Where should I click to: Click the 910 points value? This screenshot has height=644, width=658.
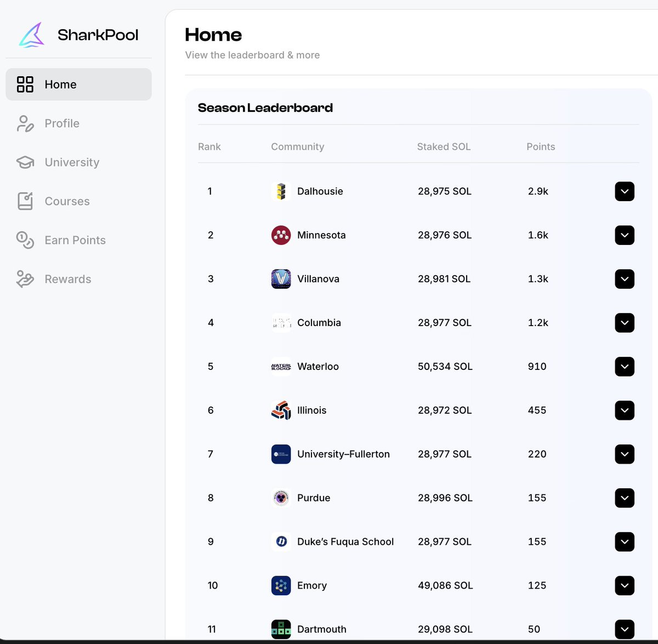pyautogui.click(x=537, y=367)
